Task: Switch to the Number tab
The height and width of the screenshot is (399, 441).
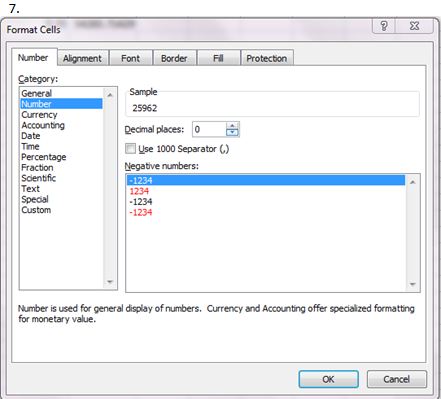Action: (x=33, y=58)
